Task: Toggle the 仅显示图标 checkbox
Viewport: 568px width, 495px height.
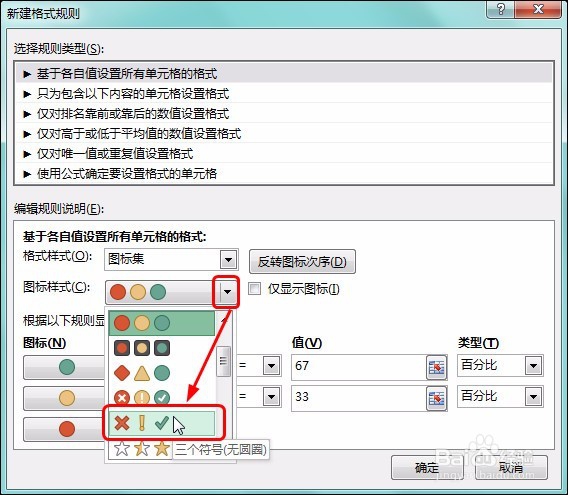Action: click(x=254, y=289)
